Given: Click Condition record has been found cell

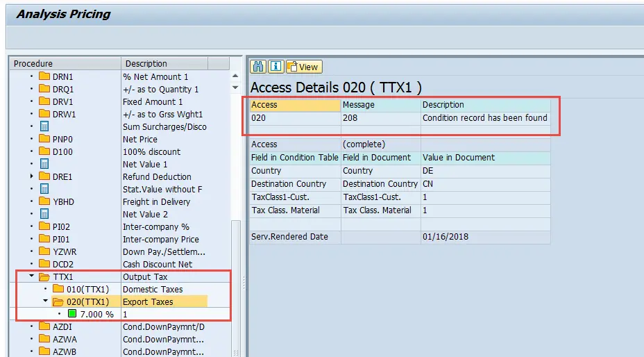Looking at the screenshot, I should [485, 118].
